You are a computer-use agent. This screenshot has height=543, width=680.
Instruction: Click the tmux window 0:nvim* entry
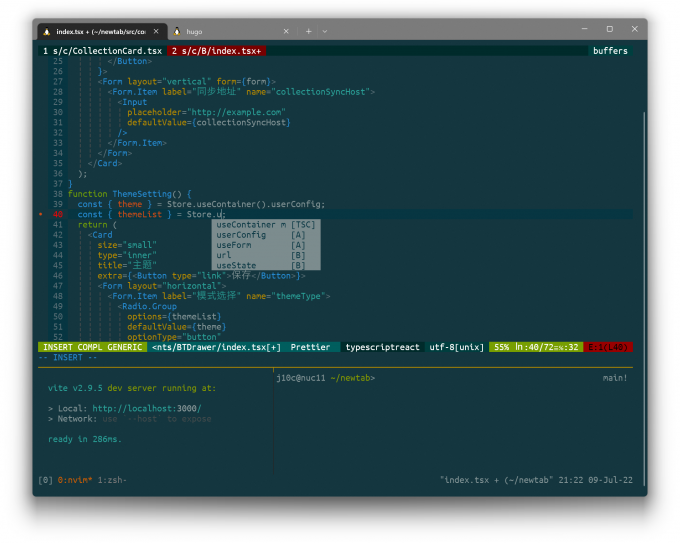[x=75, y=480]
